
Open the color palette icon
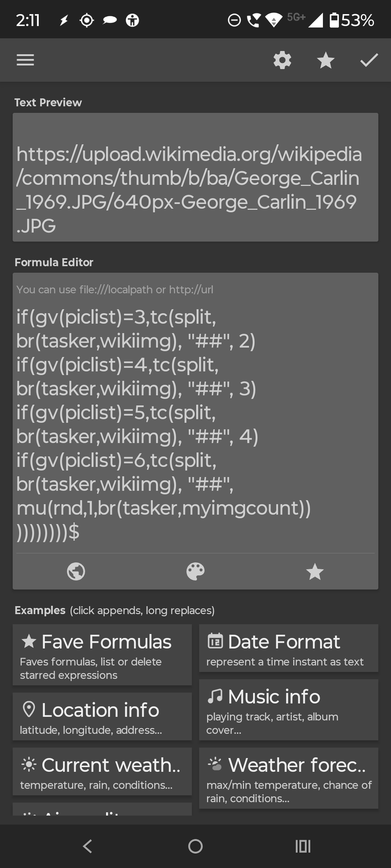(195, 572)
